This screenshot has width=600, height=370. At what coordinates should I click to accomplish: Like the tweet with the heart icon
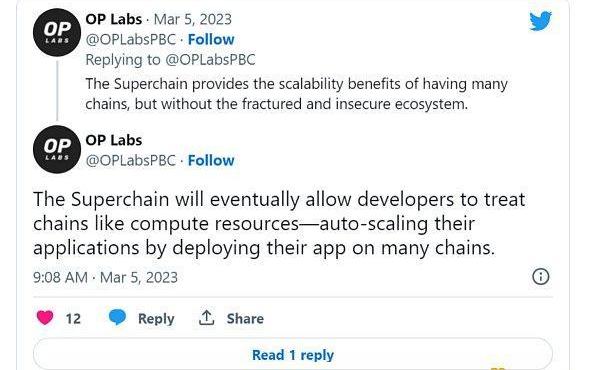(45, 318)
